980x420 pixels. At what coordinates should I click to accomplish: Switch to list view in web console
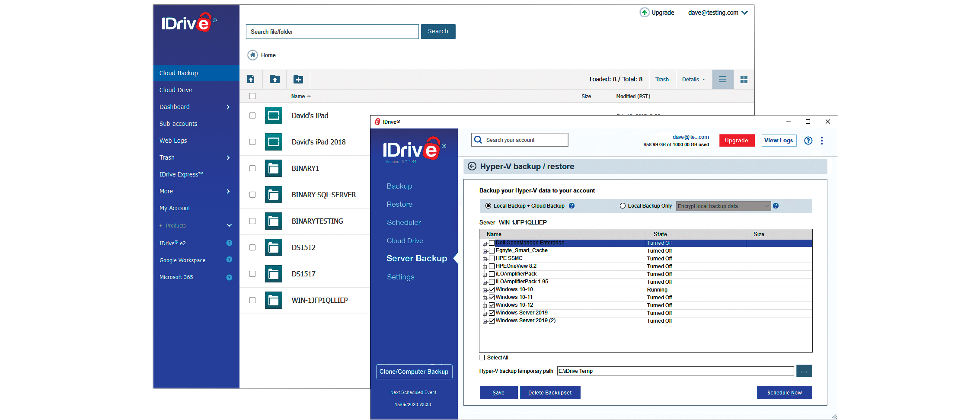point(722,80)
